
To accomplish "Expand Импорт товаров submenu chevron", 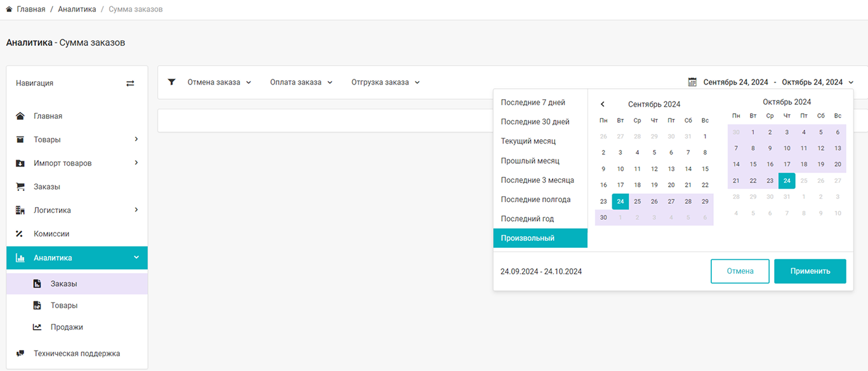I will (136, 163).
